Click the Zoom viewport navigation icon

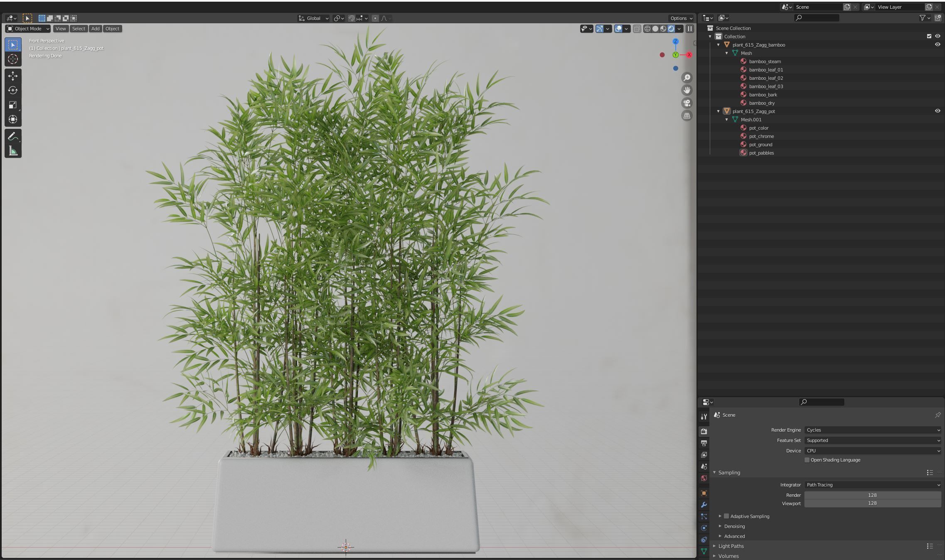click(x=687, y=78)
